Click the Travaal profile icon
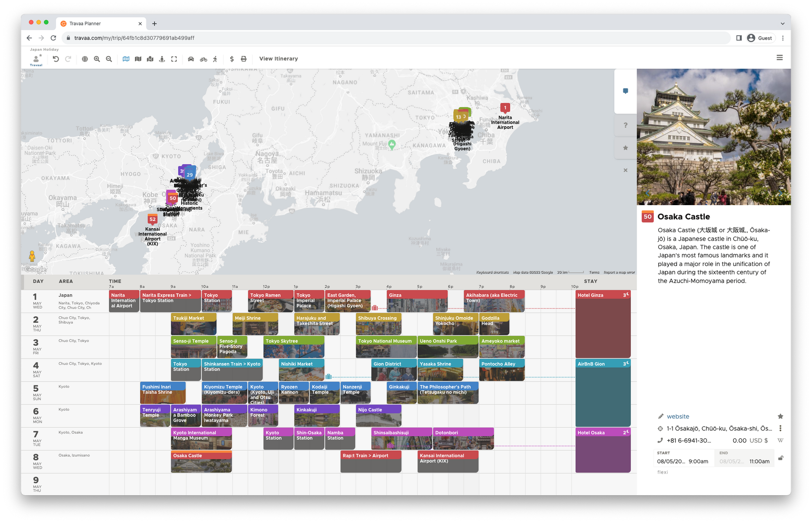Viewport: 812px width, 523px height. tap(36, 59)
